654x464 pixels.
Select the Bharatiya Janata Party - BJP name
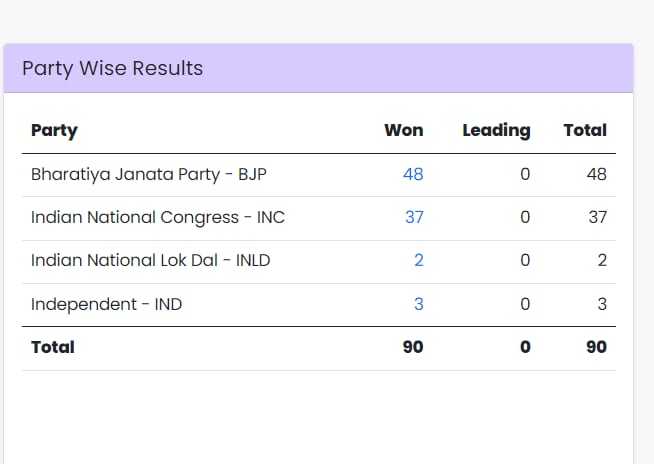149,174
